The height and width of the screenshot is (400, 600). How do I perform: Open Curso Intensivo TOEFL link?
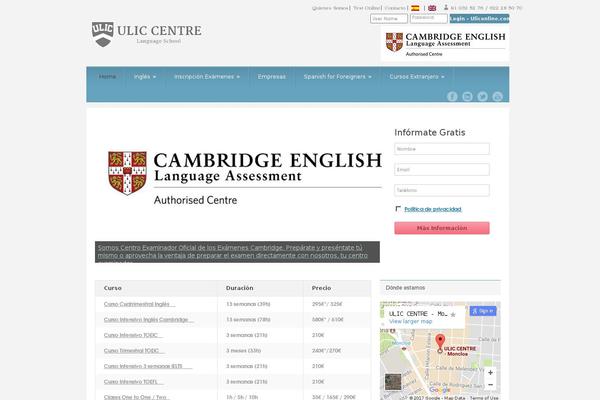(x=133, y=382)
